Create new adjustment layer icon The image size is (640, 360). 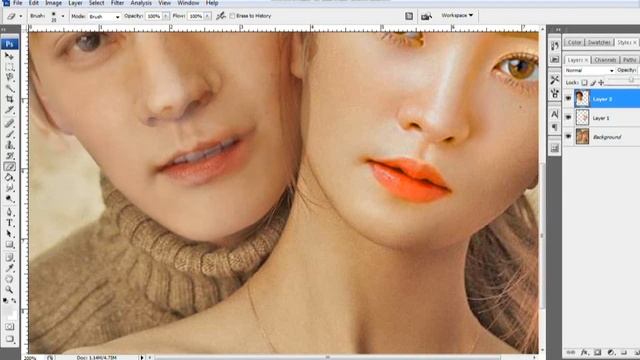(611, 352)
